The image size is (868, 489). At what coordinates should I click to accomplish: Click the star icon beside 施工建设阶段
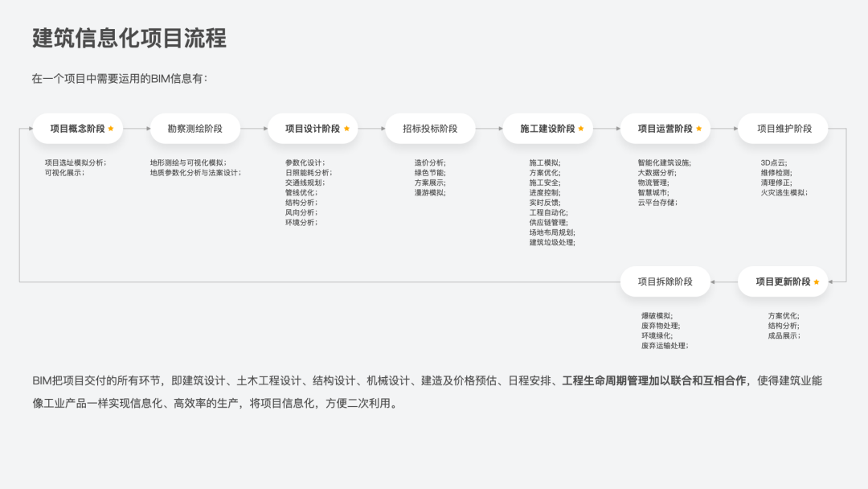(x=581, y=129)
